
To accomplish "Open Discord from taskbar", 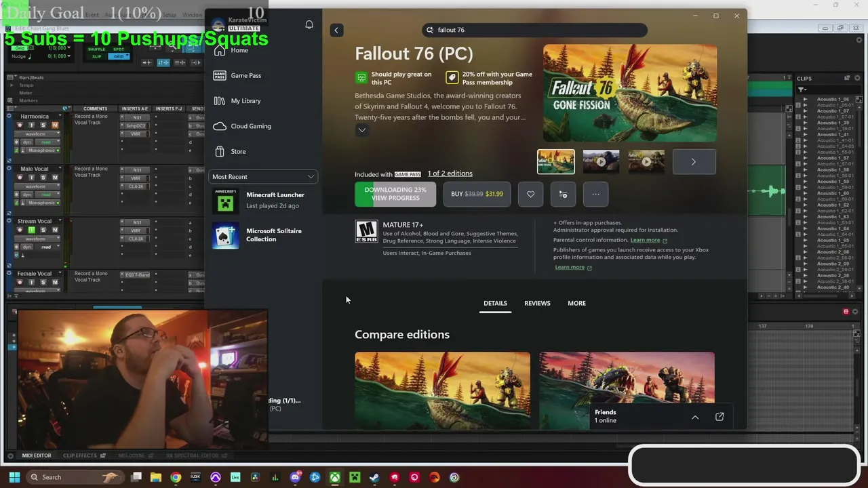I will (x=295, y=477).
